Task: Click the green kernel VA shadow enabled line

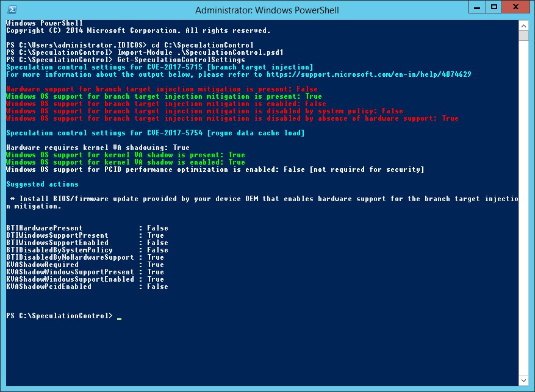Action: tap(126, 162)
